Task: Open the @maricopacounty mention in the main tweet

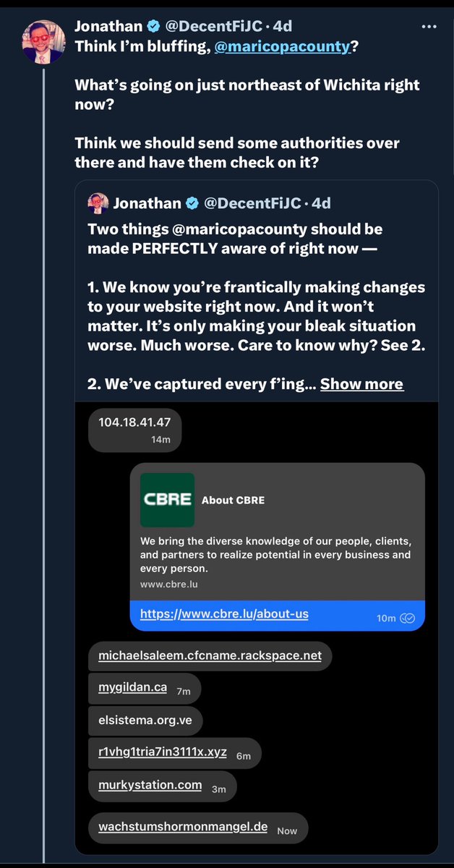Action: click(296, 45)
